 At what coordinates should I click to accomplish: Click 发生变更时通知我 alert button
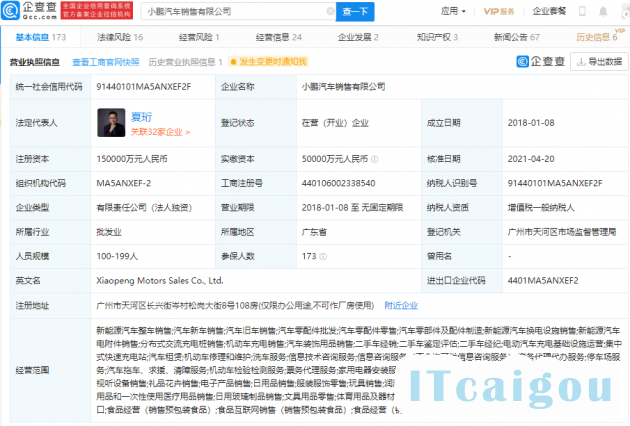(x=268, y=61)
